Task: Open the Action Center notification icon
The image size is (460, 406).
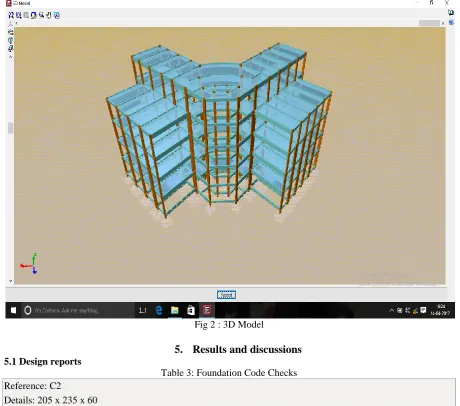Action: [423, 310]
